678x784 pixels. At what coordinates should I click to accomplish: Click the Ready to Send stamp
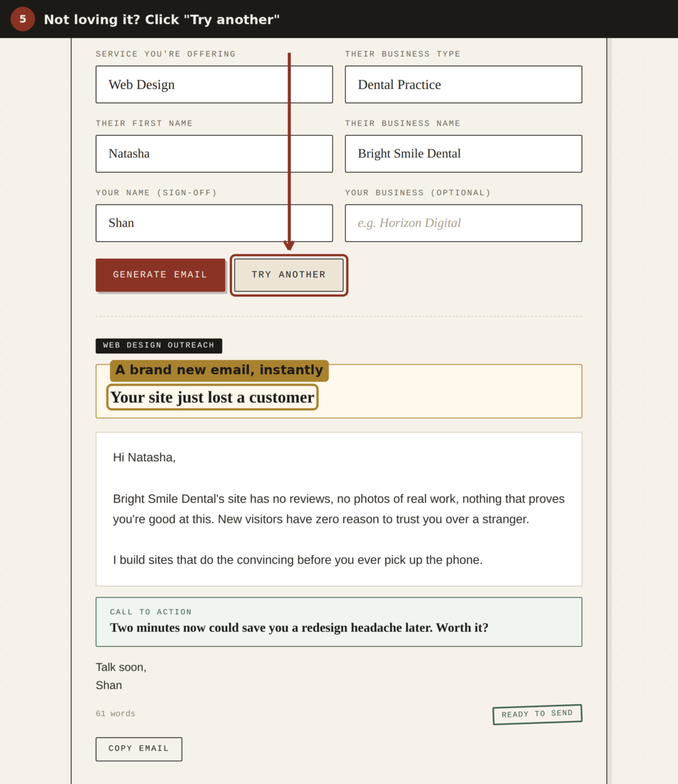537,714
